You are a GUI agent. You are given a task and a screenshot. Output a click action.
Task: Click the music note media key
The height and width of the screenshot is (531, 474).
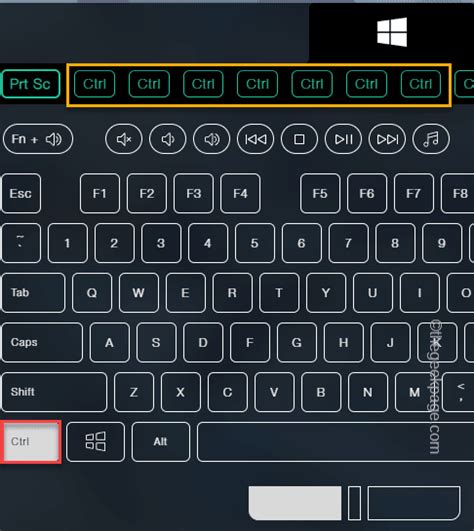(431, 139)
